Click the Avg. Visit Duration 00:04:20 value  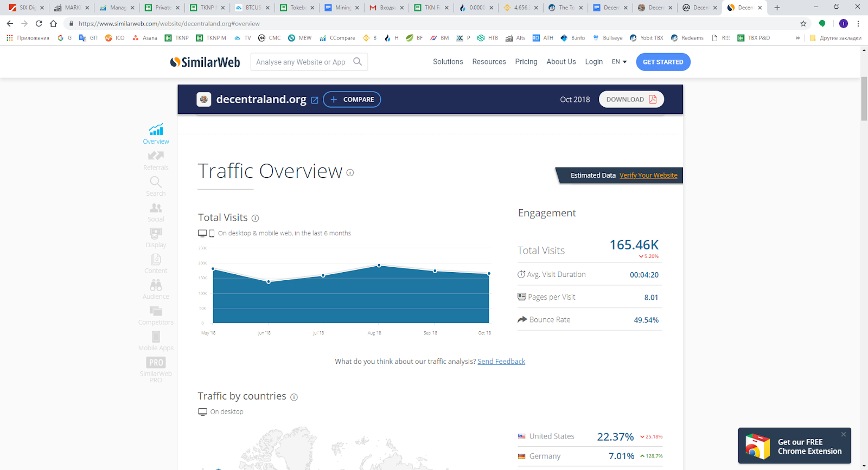pos(644,275)
